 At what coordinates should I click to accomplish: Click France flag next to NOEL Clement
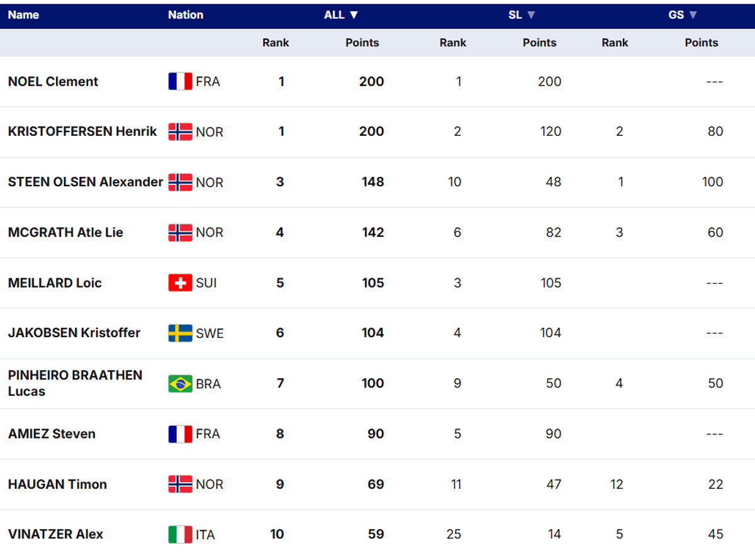pos(180,82)
